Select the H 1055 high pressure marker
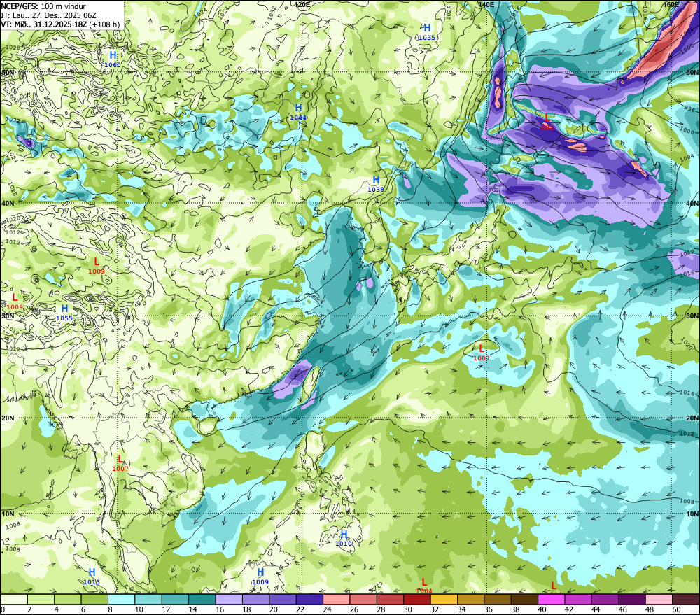The image size is (700, 615). (x=64, y=313)
